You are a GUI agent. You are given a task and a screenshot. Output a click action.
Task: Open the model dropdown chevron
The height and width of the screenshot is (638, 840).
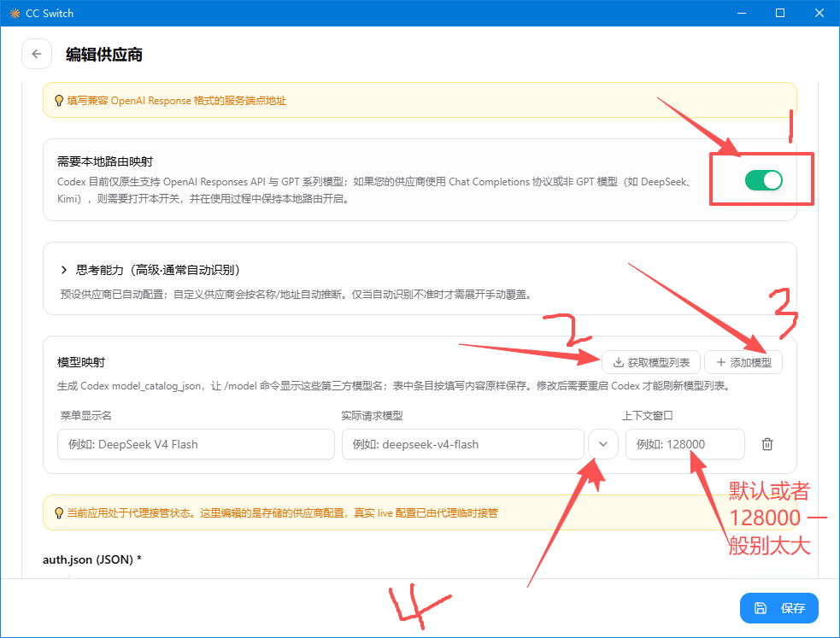click(603, 444)
